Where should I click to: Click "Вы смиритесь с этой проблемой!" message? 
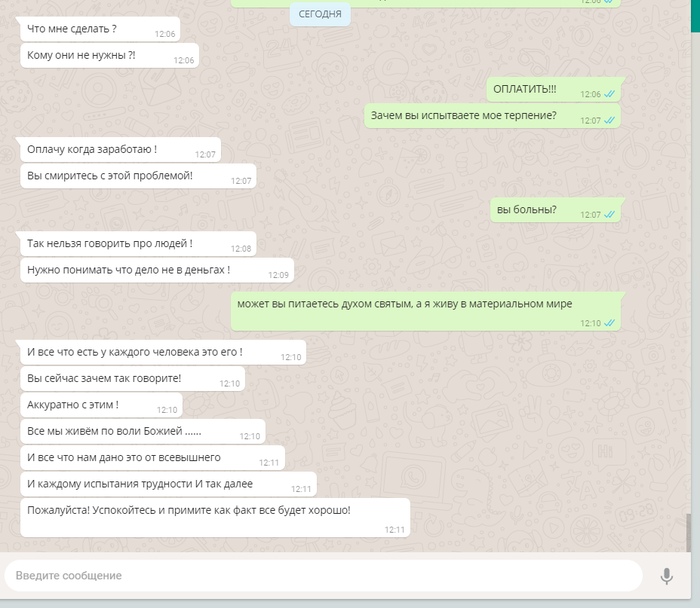(138, 176)
